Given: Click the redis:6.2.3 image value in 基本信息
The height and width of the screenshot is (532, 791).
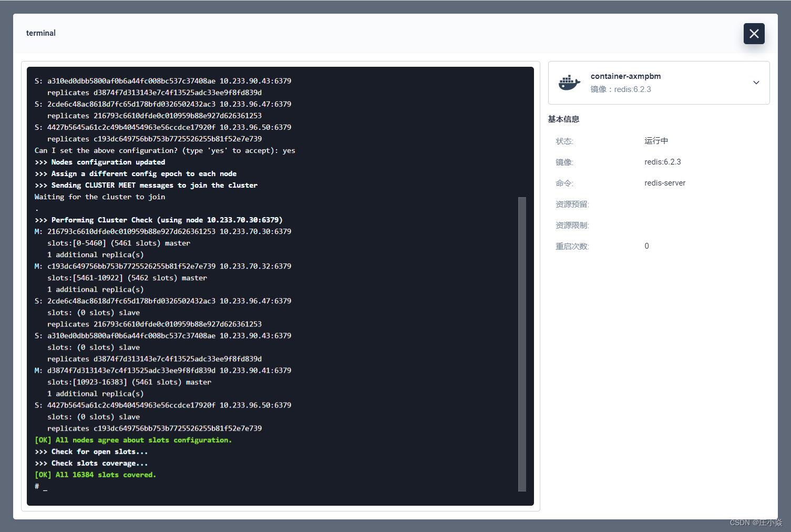Looking at the screenshot, I should click(x=662, y=162).
